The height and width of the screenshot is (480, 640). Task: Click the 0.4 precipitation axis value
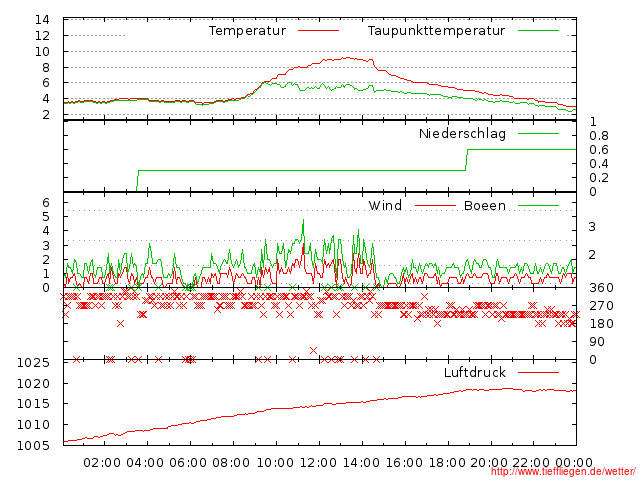[x=599, y=164]
